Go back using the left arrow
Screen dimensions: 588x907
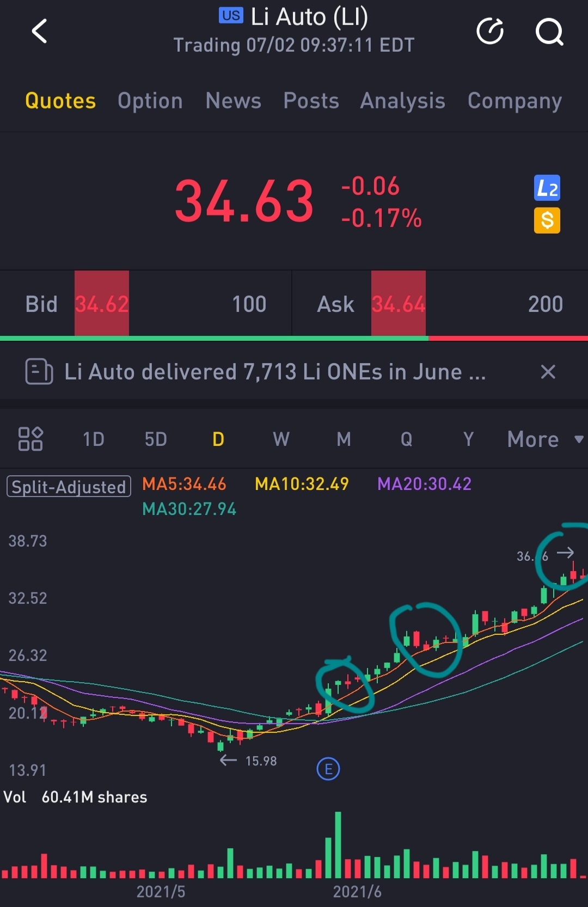coord(39,31)
